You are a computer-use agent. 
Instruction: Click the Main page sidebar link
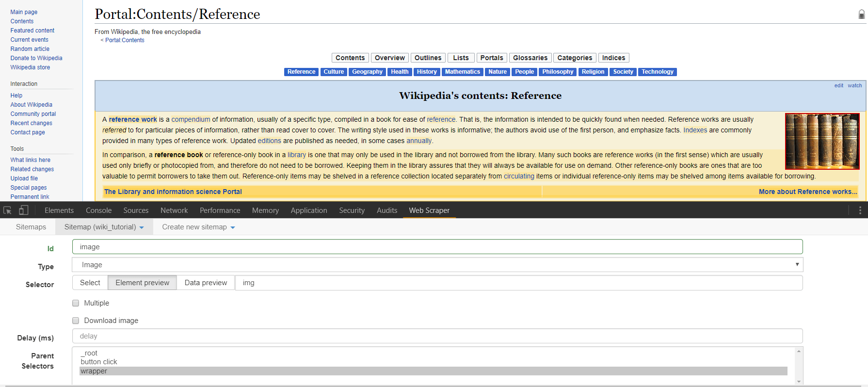coord(24,12)
